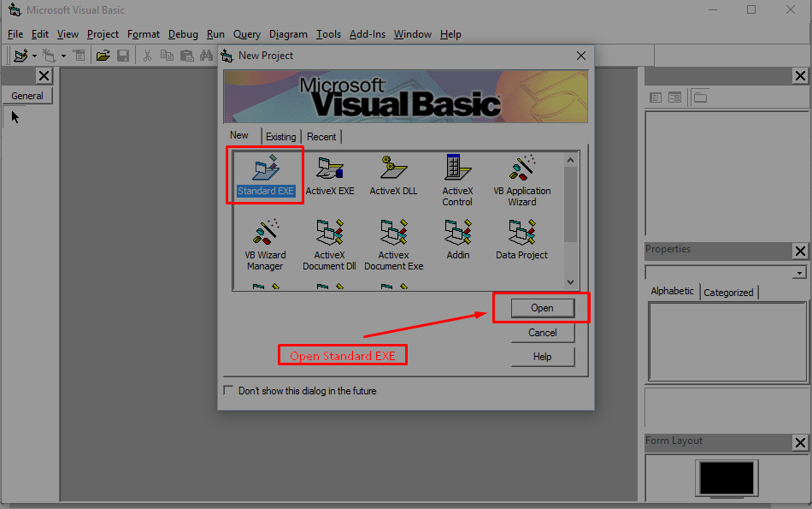This screenshot has width=812, height=509.
Task: Switch to the Existing tab
Action: coord(281,137)
